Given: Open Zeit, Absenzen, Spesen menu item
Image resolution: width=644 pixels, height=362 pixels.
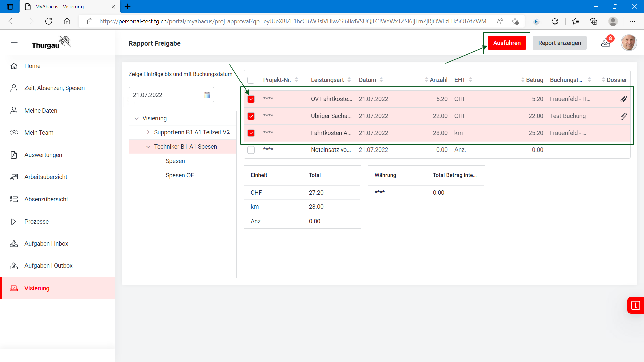Looking at the screenshot, I should [x=54, y=88].
